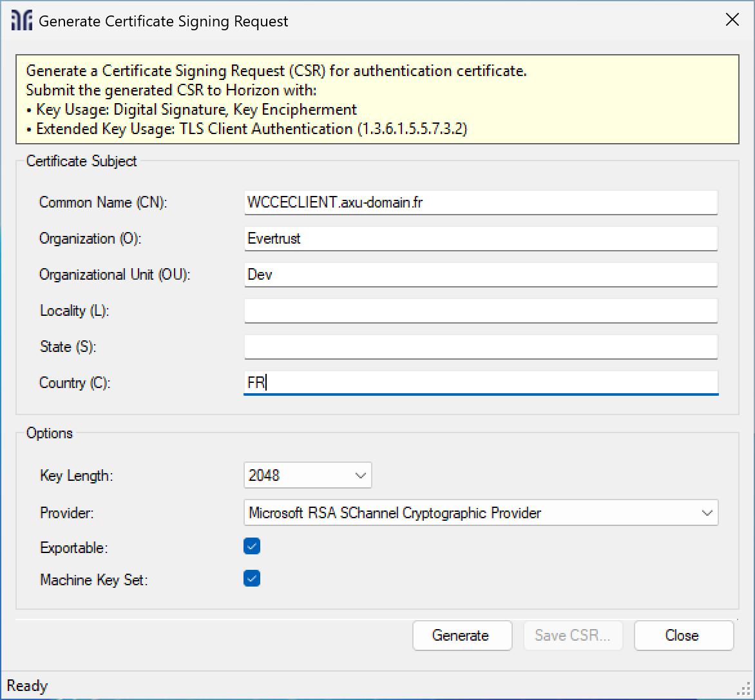Click the Certificate Subject group heading

pos(81,161)
